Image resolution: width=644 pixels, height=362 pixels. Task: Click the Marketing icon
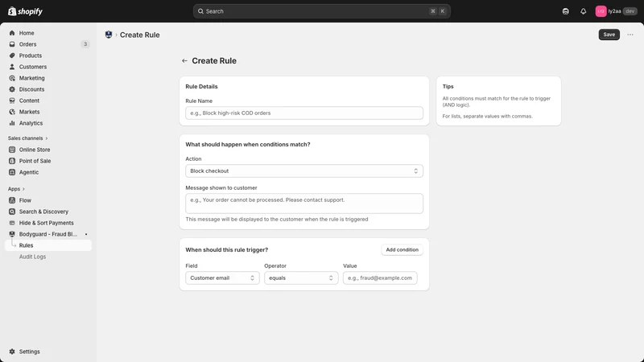pyautogui.click(x=12, y=78)
